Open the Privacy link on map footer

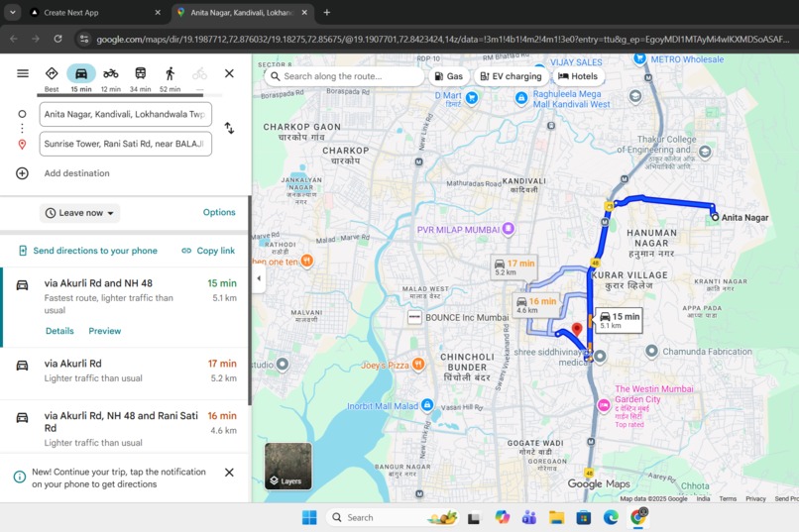[x=755, y=499]
